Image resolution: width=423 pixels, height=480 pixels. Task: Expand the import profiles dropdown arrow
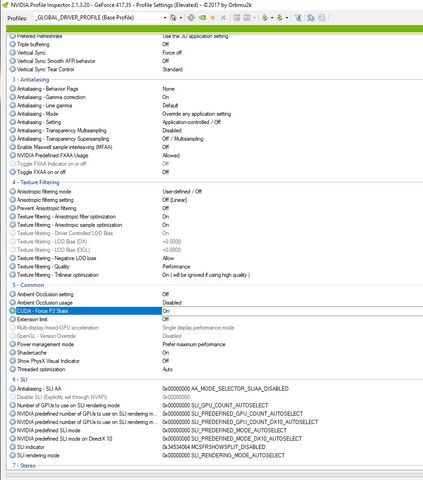coord(287,18)
